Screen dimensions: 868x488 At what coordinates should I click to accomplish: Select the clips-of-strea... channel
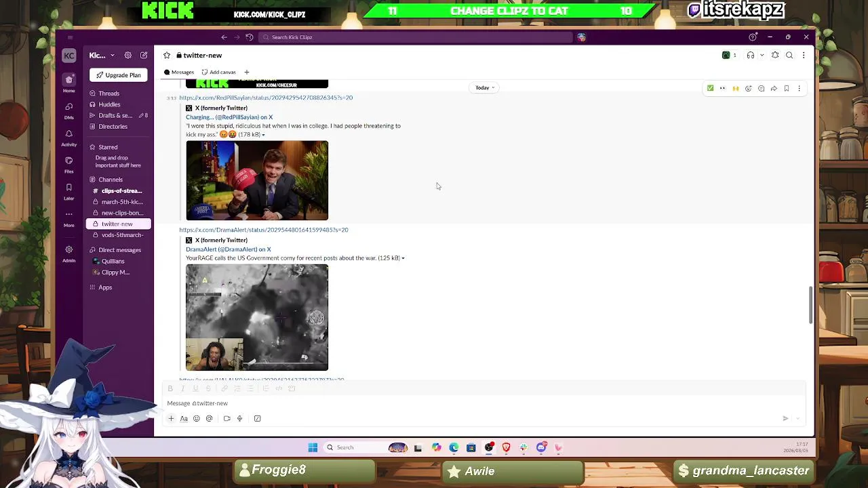click(x=119, y=191)
